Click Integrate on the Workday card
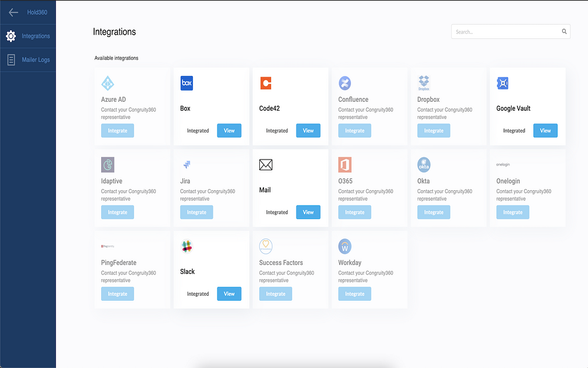588x368 pixels. 355,294
